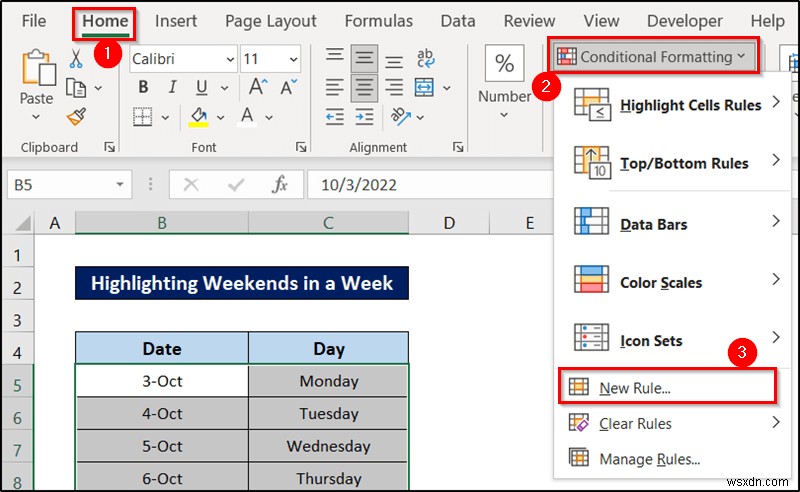Open Alignment settings dialog launcher
Screen dimensions: 800x492
click(458, 147)
